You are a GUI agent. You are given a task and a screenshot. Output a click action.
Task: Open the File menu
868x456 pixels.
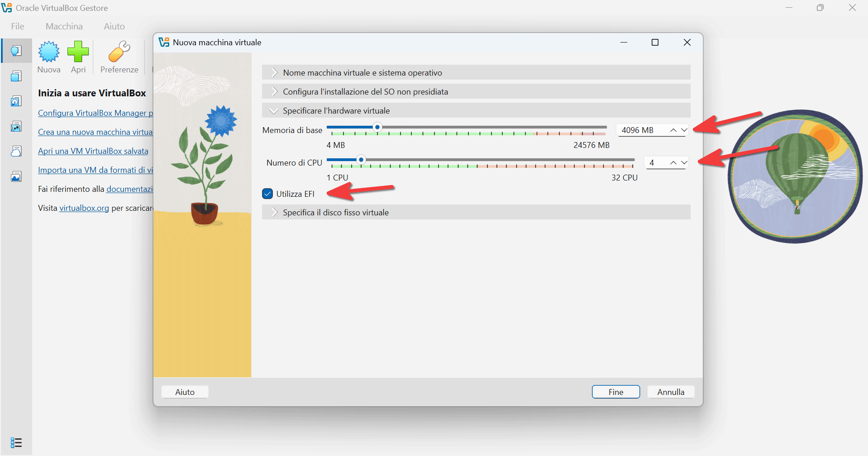[x=18, y=26]
